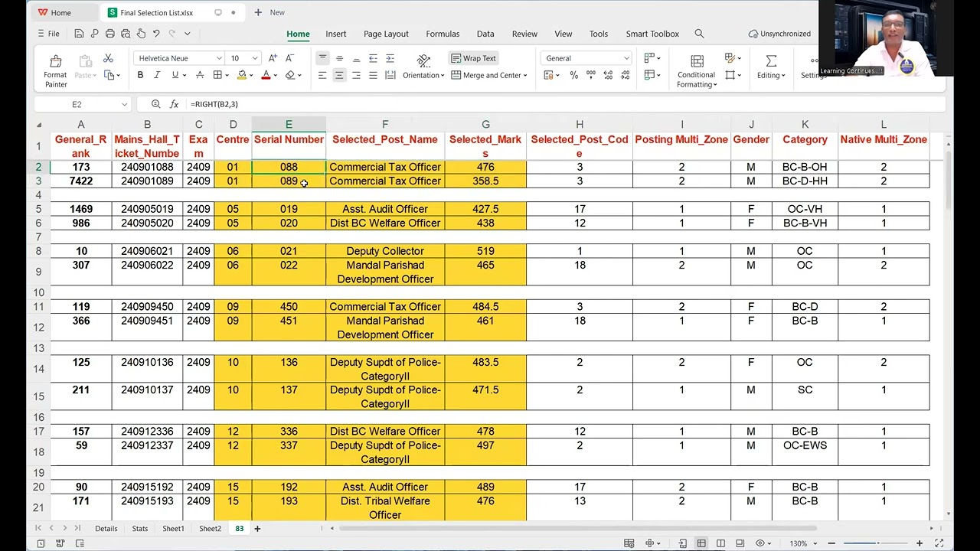
Task: Switch to the Stats sheet tab
Action: (x=139, y=529)
